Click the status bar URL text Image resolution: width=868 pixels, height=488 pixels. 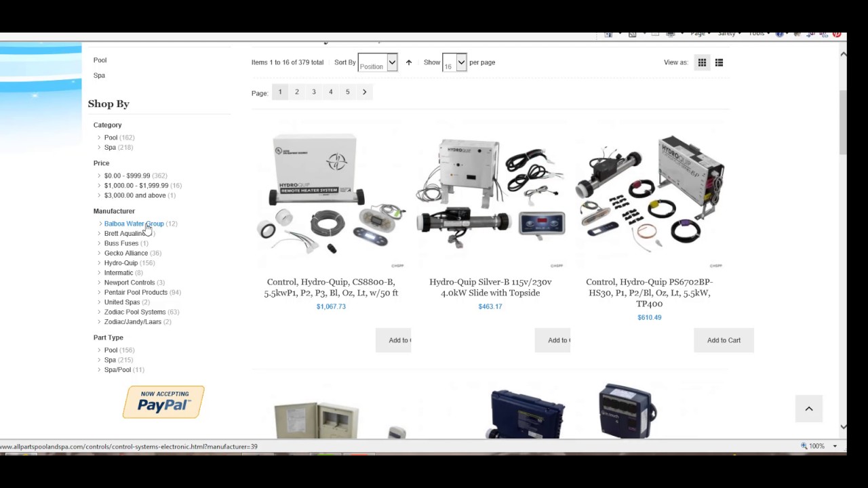pos(129,447)
